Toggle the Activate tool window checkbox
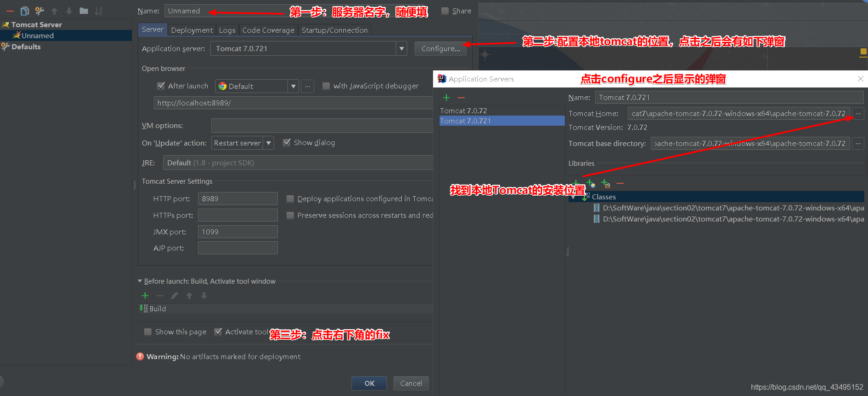 [x=218, y=332]
